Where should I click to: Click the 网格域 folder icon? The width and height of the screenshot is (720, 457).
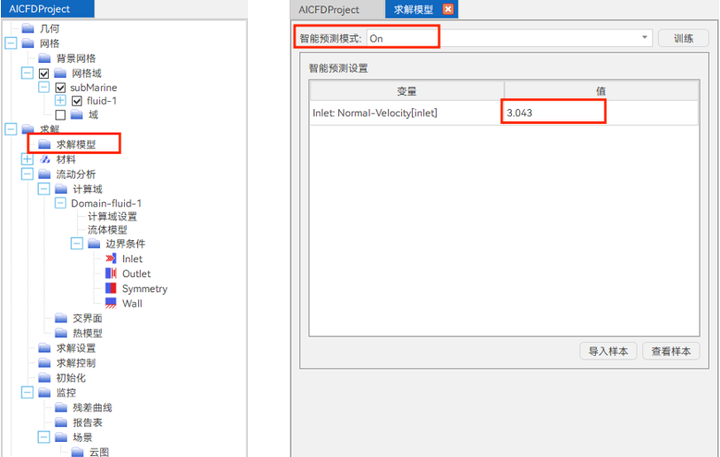(x=60, y=73)
